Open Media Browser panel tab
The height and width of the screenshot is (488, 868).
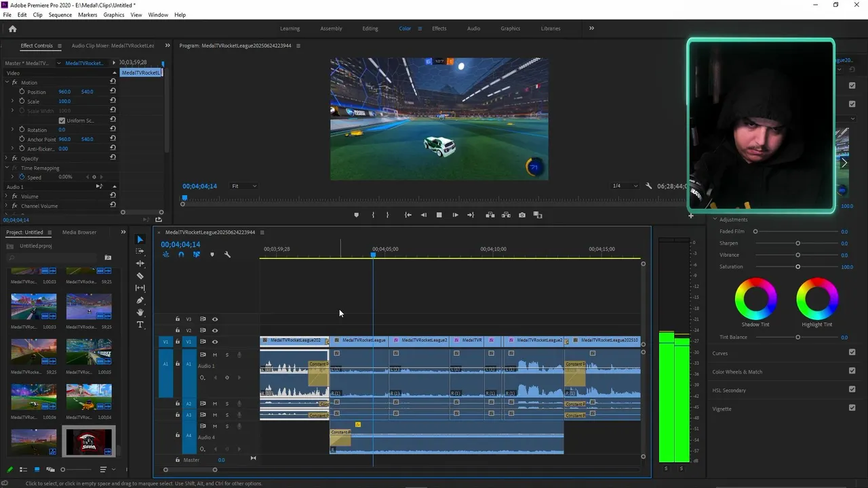(79, 232)
